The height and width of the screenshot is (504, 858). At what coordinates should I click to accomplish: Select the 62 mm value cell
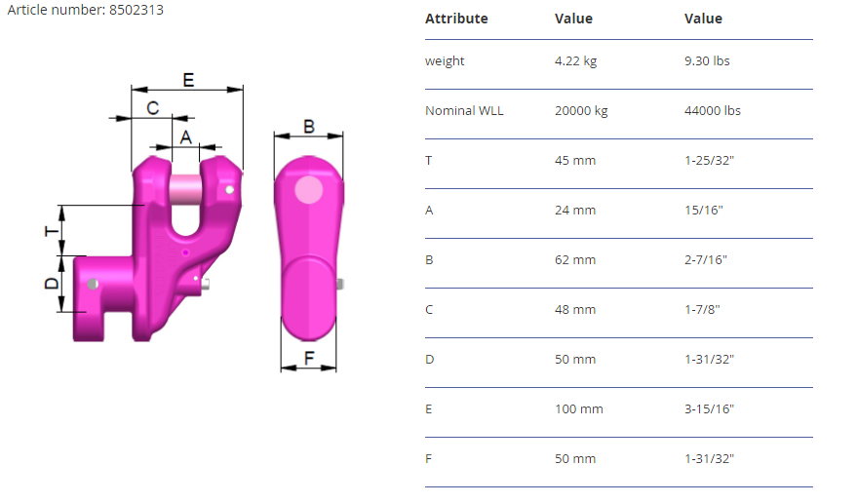(x=574, y=260)
